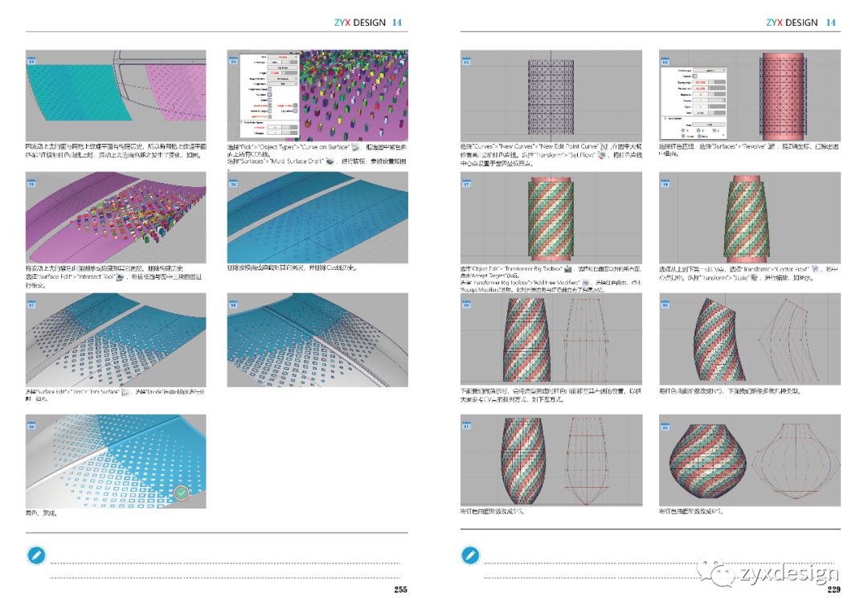The height and width of the screenshot is (613, 868).
Task: Click page number 229
Action: coord(833,590)
